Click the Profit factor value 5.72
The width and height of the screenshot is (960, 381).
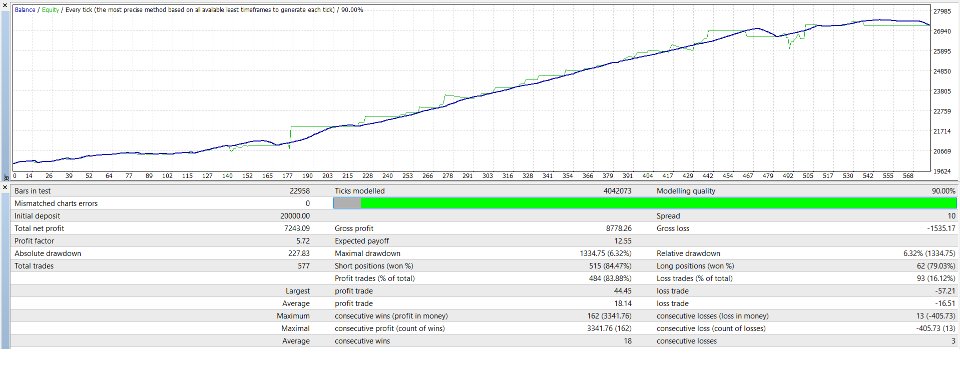tap(302, 241)
